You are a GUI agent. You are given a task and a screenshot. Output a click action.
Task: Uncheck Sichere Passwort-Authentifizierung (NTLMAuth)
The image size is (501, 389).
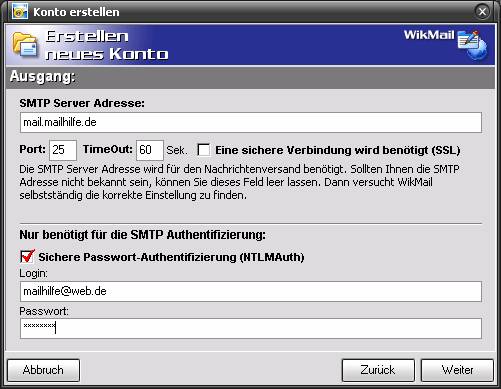click(27, 256)
